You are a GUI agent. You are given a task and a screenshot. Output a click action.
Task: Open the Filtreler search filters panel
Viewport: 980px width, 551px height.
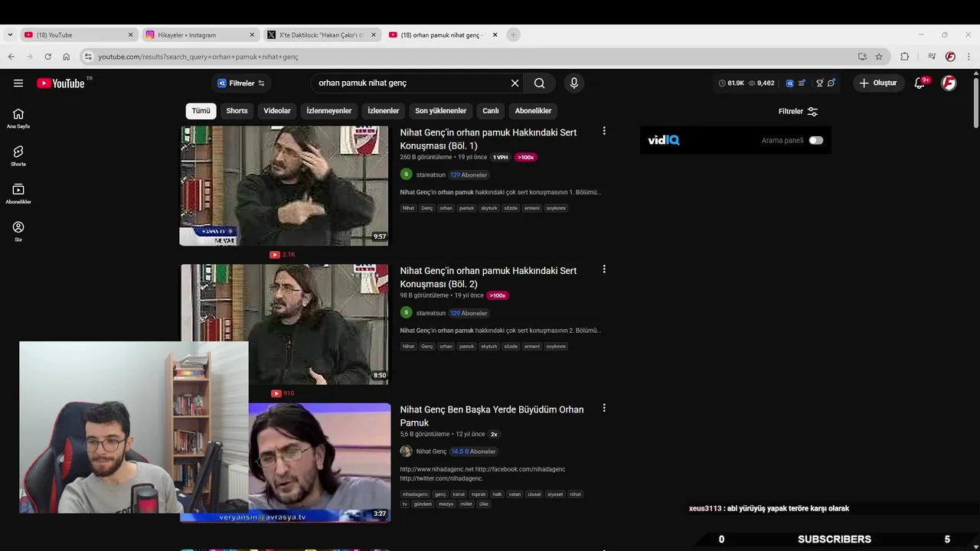[799, 111]
